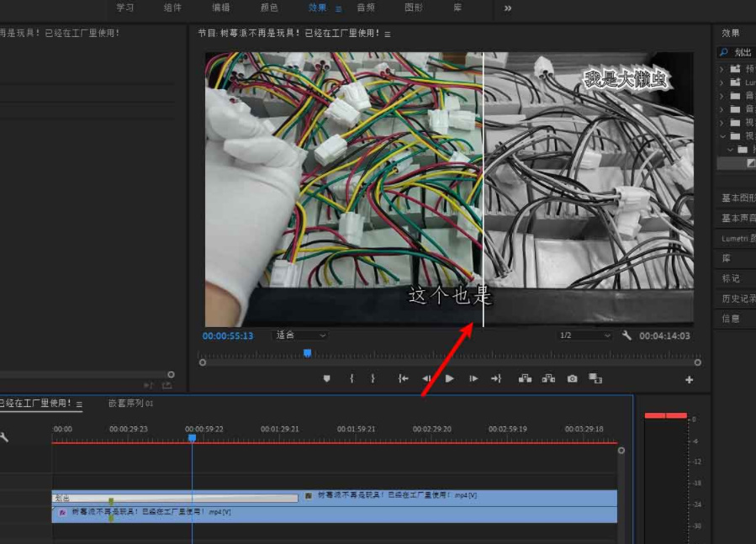Click the timeline wrench settings icon
This screenshot has width=756, height=544.
tap(4, 437)
